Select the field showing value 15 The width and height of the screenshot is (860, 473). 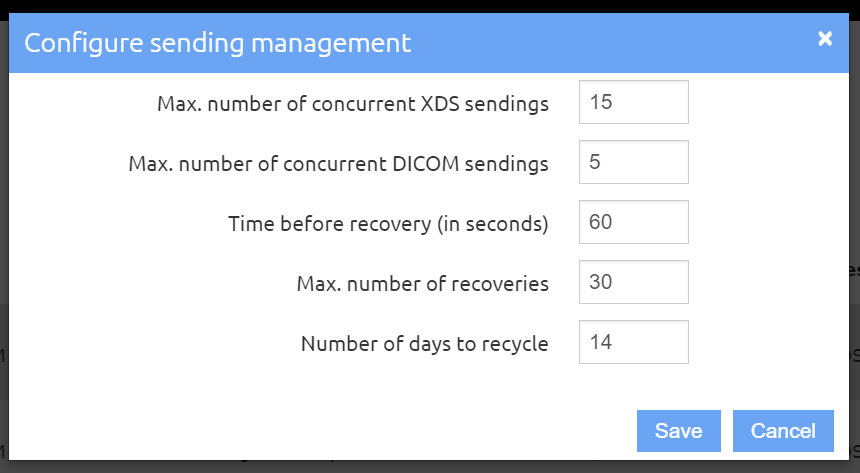point(633,102)
